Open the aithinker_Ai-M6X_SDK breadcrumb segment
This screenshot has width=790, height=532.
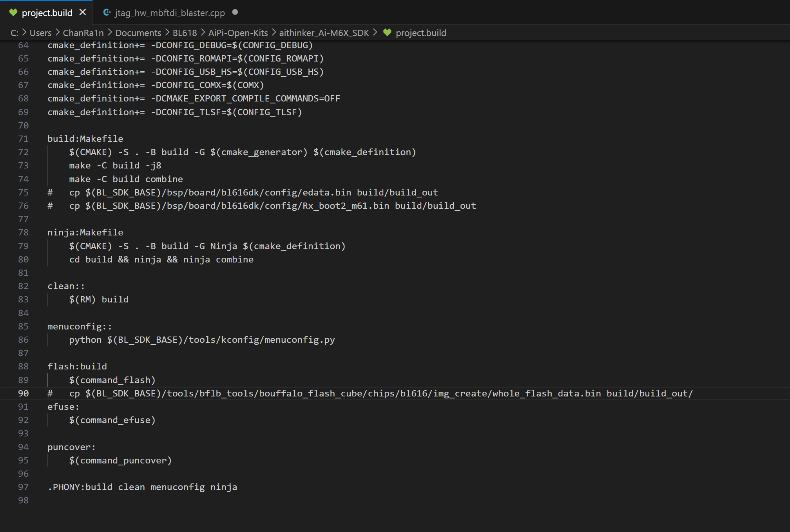click(324, 33)
